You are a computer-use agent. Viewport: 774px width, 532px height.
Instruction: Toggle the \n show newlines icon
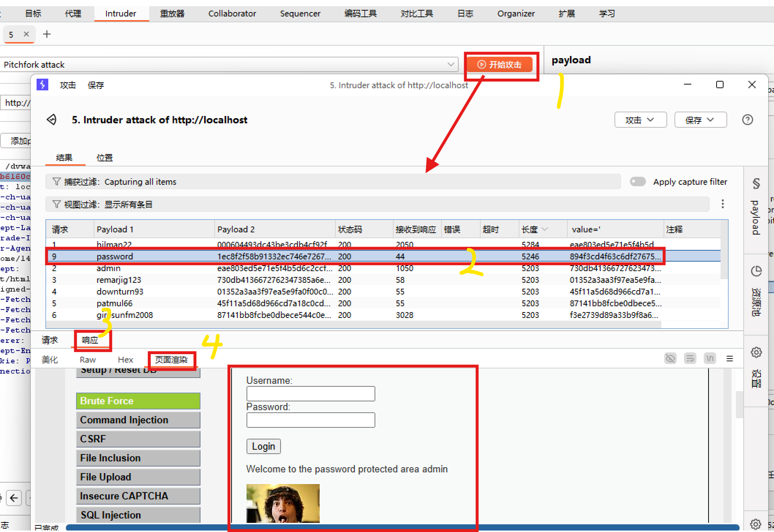pyautogui.click(x=710, y=358)
